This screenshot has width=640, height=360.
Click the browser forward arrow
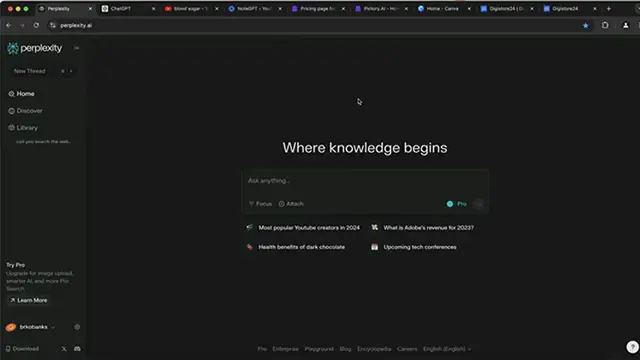pyautogui.click(x=22, y=25)
